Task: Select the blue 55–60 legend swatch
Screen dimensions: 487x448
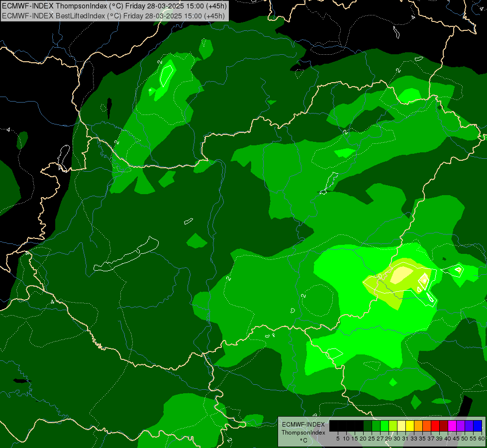Action: coord(478,426)
